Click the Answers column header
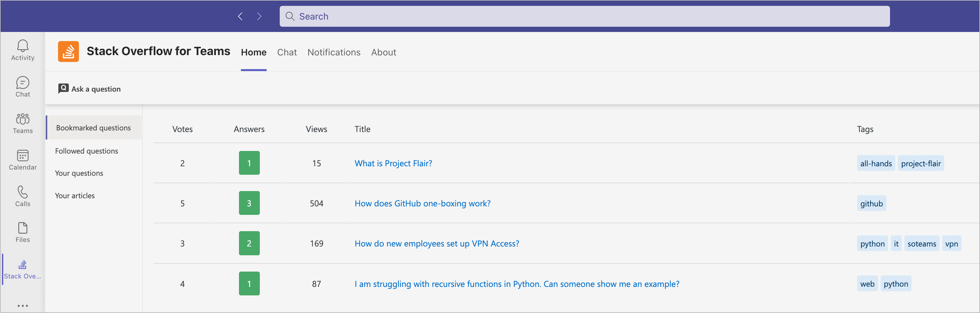980x313 pixels. (x=249, y=129)
